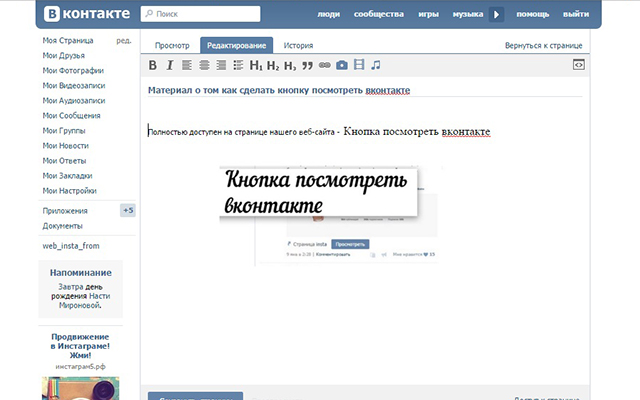Click выйти to log out
Image resolution: width=640 pixels, height=400 pixels.
pyautogui.click(x=576, y=14)
